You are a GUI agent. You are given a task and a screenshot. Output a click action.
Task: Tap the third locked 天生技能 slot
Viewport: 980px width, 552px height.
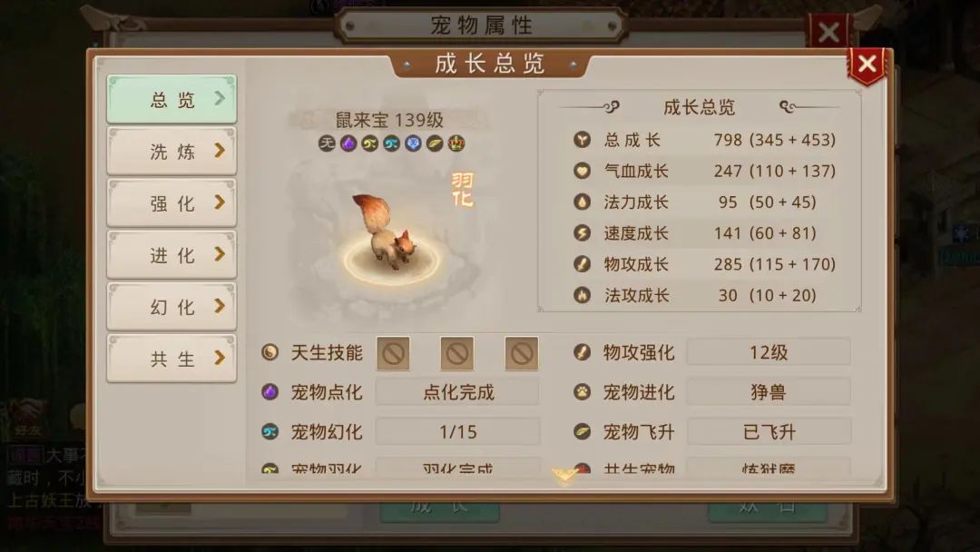521,354
